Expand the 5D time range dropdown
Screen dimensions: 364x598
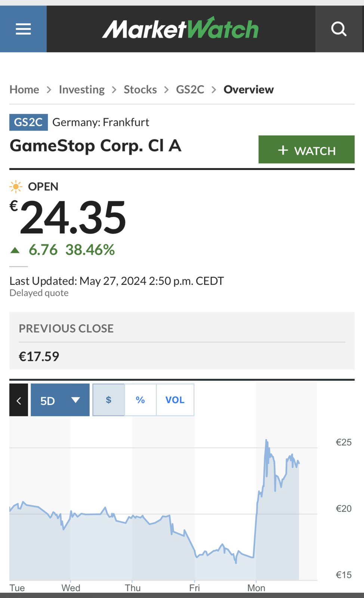tap(60, 400)
